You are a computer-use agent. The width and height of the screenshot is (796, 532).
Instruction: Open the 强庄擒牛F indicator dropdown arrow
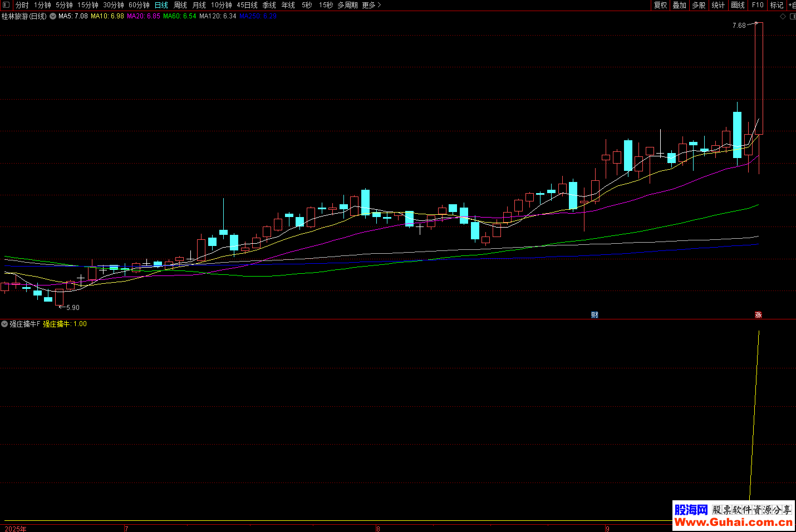(x=4, y=324)
